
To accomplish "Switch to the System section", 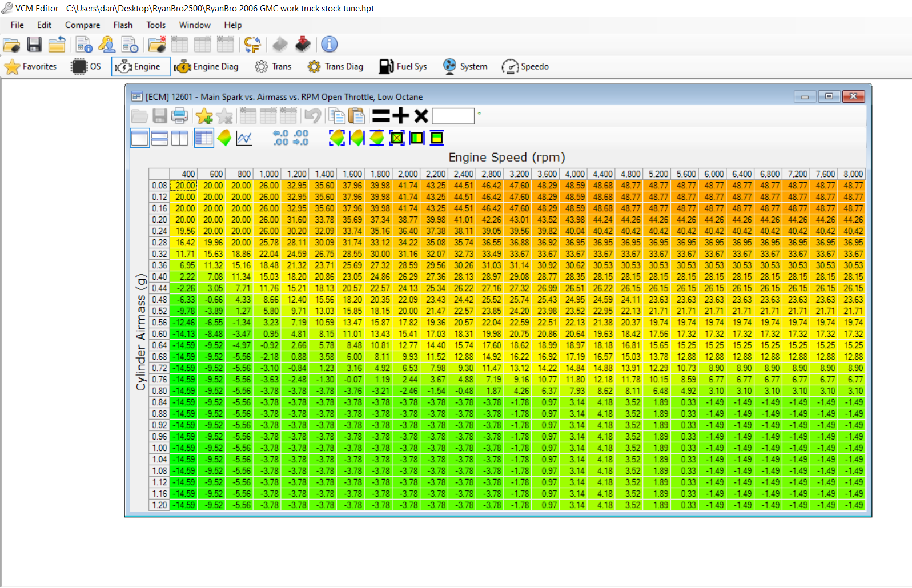I will point(465,67).
